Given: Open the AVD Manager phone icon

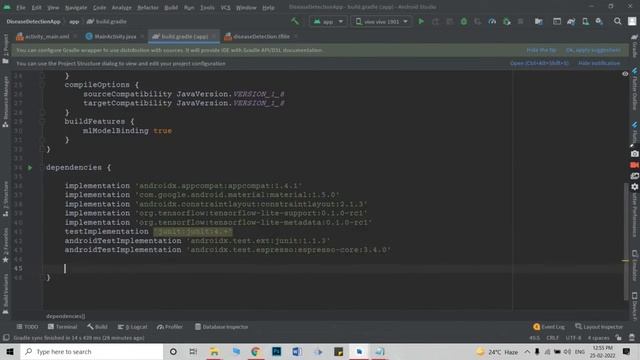Looking at the screenshot, I should 585,21.
